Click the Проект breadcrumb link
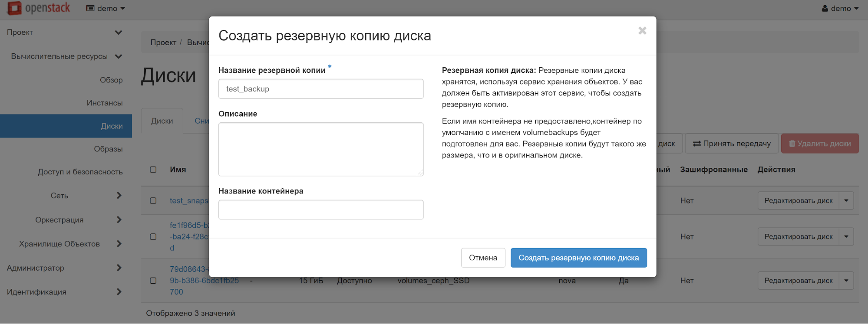The width and height of the screenshot is (868, 324). pos(163,43)
